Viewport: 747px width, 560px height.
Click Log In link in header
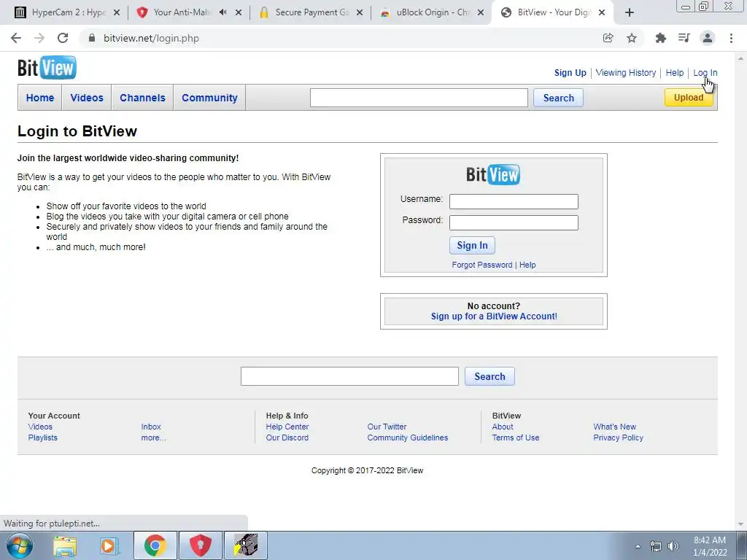pyautogui.click(x=705, y=73)
